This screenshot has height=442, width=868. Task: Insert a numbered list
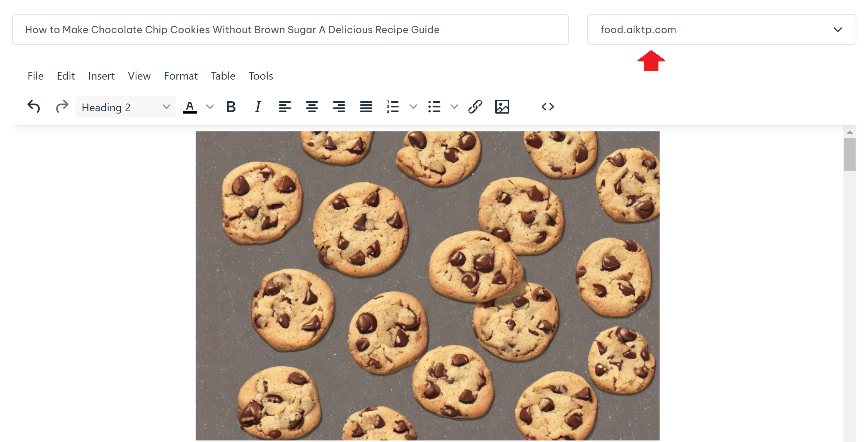(392, 107)
